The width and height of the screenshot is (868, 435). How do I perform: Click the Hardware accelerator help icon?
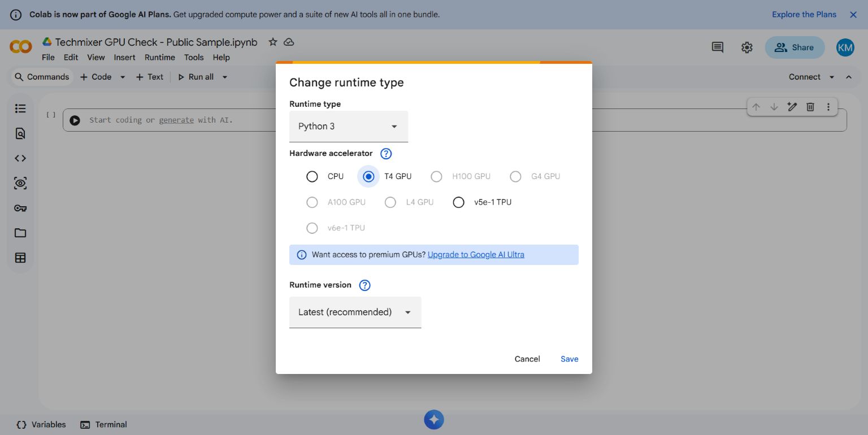click(386, 154)
